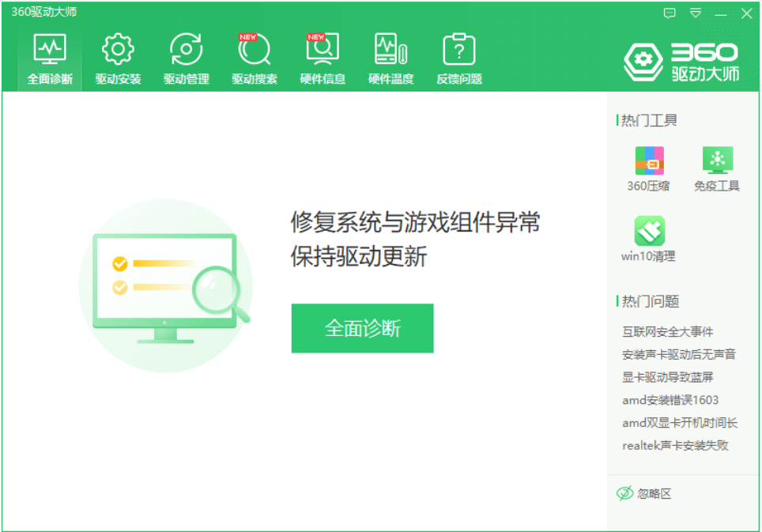Open the realtek声卡安装失败 link
Image resolution: width=762 pixels, height=532 pixels.
[x=675, y=446]
